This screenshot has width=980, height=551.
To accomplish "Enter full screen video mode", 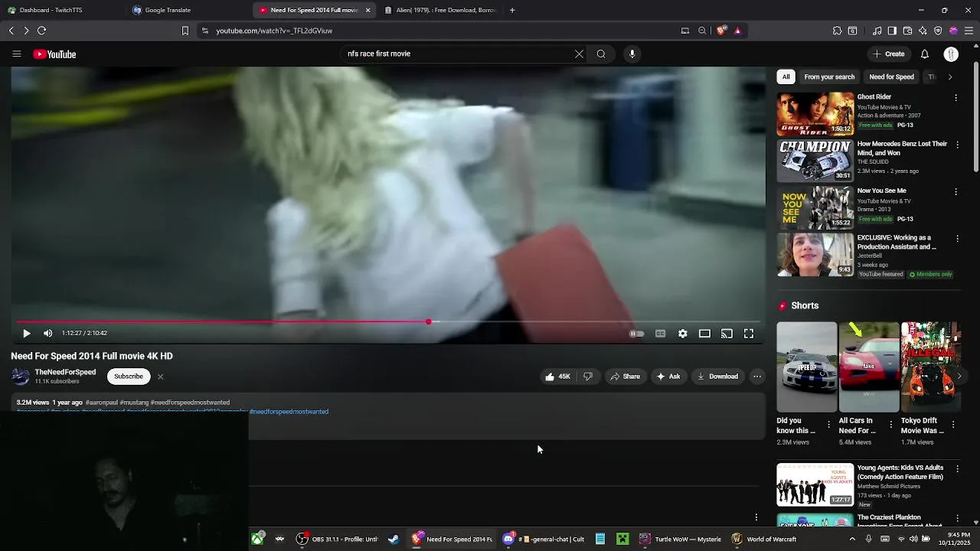I will click(749, 334).
